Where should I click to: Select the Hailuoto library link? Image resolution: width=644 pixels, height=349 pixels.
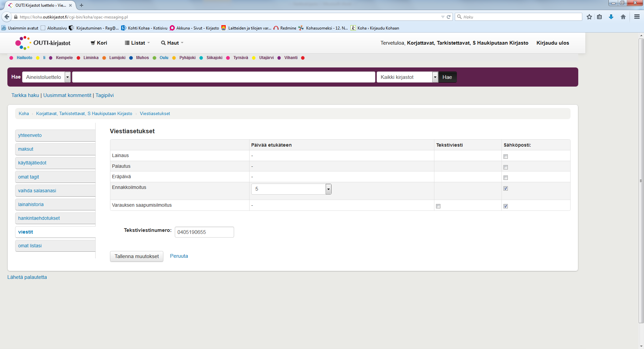pos(24,58)
